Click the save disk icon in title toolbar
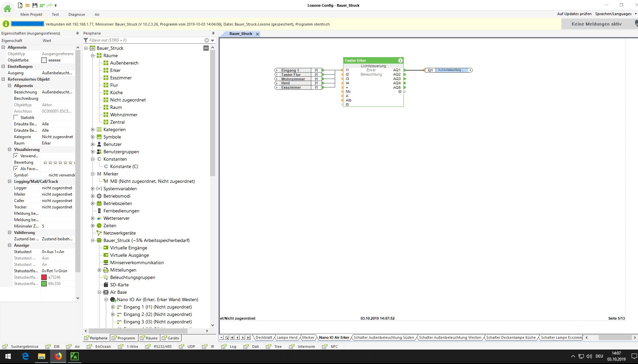This screenshot has height=364, width=638. click(35, 5)
